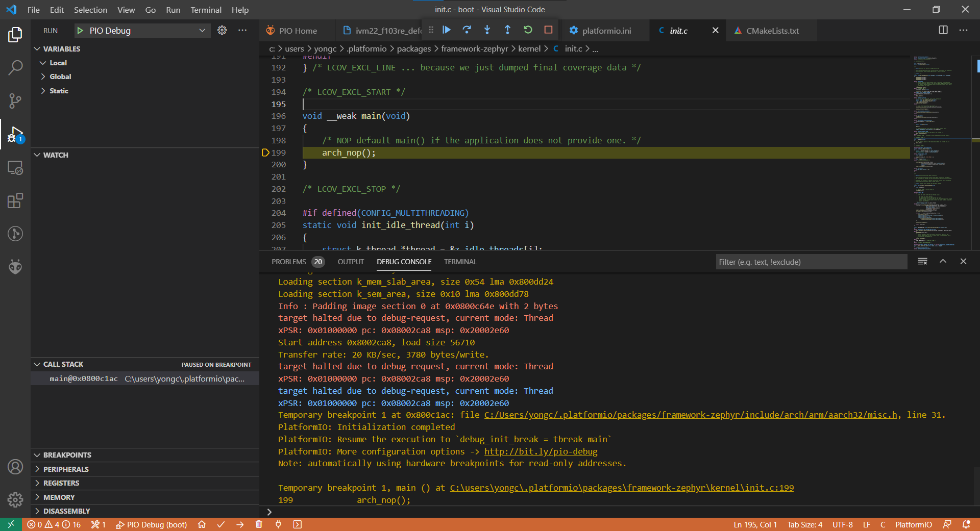The height and width of the screenshot is (531, 980).
Task: Step over in the debug toolbar
Action: click(x=467, y=30)
